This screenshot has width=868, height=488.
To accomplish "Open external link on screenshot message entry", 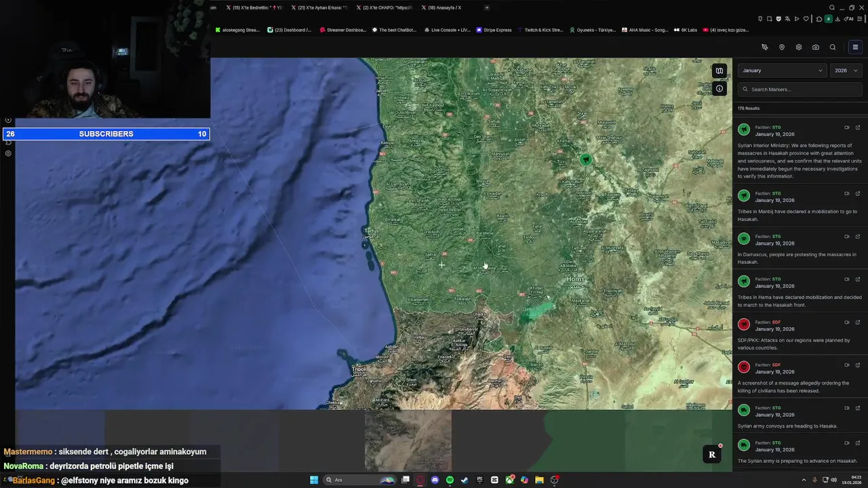I will tap(858, 365).
